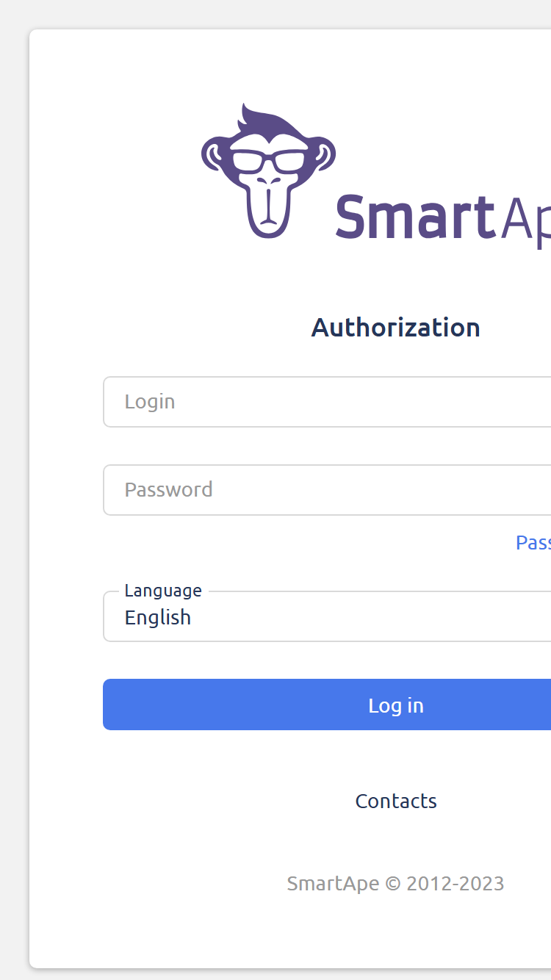This screenshot has width=551, height=980.
Task: Click the Language field label
Action: point(163,591)
